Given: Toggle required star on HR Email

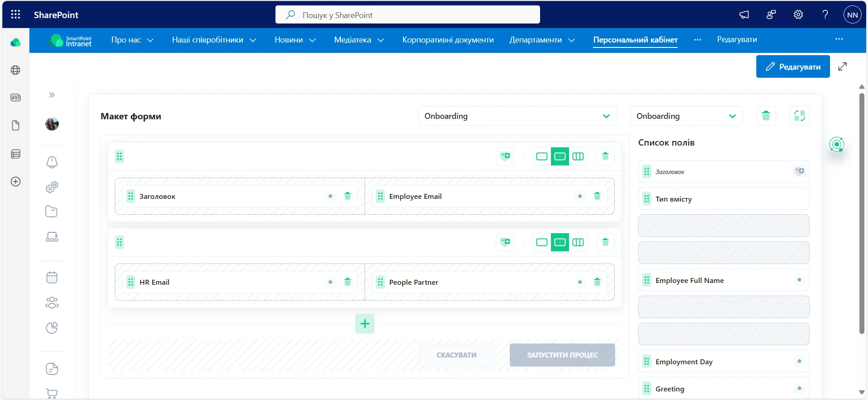Looking at the screenshot, I should (x=330, y=282).
